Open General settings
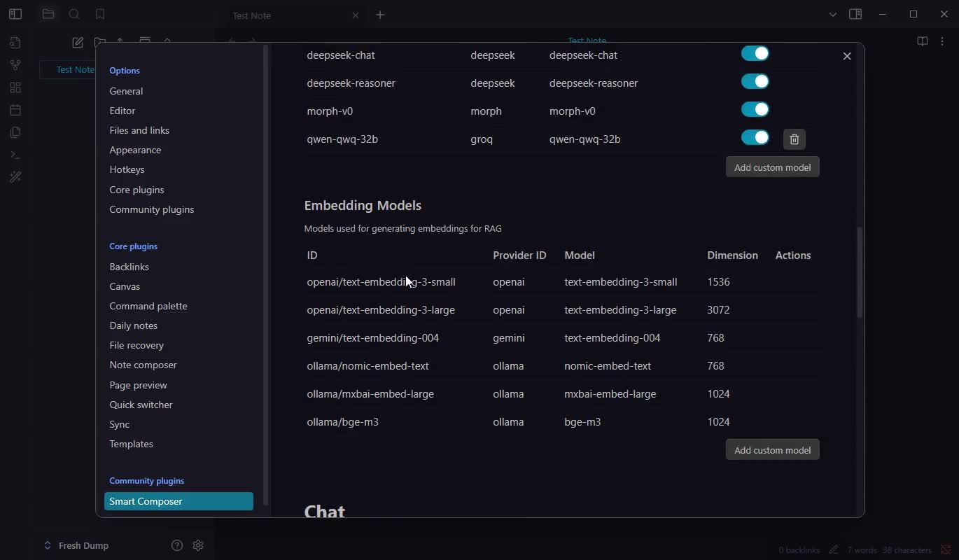This screenshot has height=560, width=959. pos(126,91)
